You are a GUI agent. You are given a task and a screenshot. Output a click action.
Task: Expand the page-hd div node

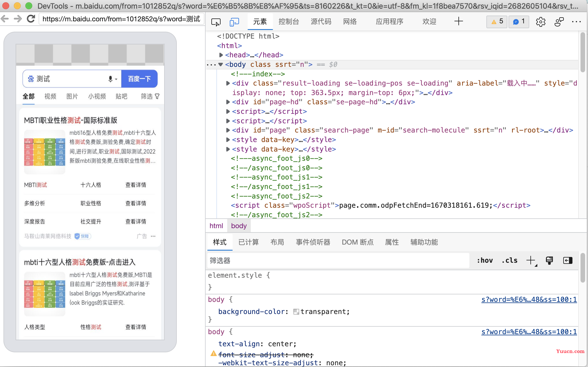coord(228,102)
